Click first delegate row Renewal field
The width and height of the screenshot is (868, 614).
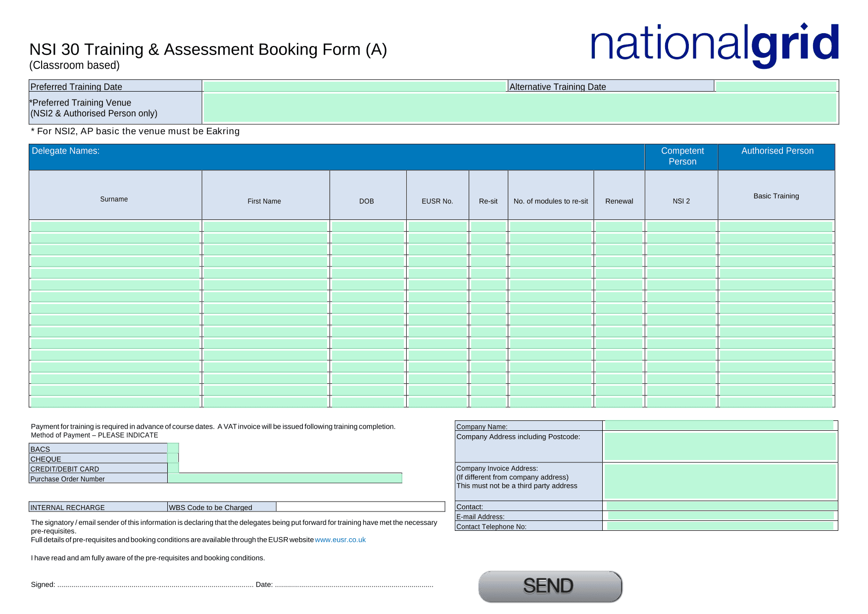click(x=619, y=226)
